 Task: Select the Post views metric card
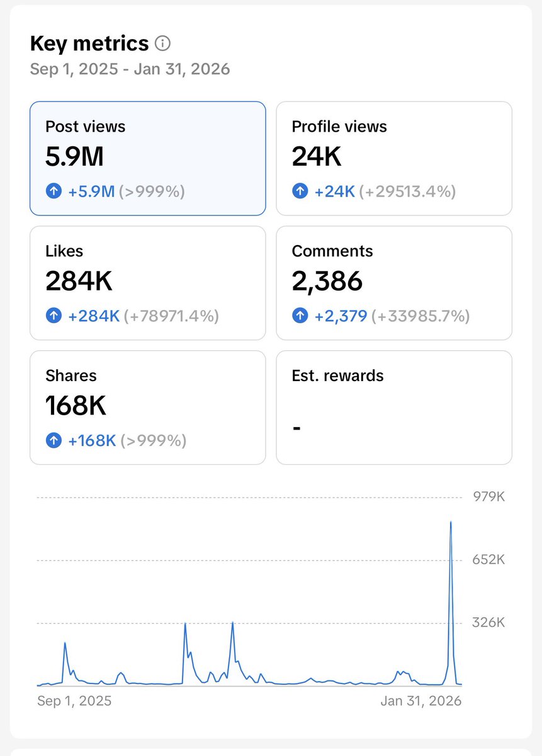[x=148, y=159]
